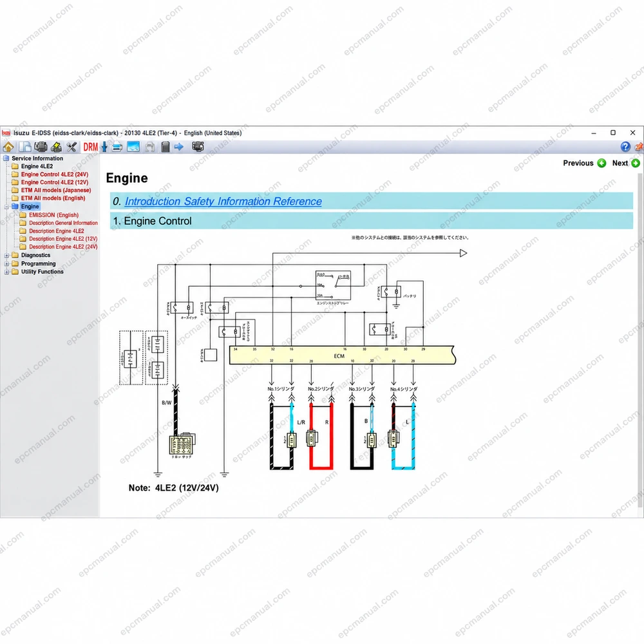The height and width of the screenshot is (644, 644).
Task: Select Description Engine 4LE2 item
Action: 56,231
